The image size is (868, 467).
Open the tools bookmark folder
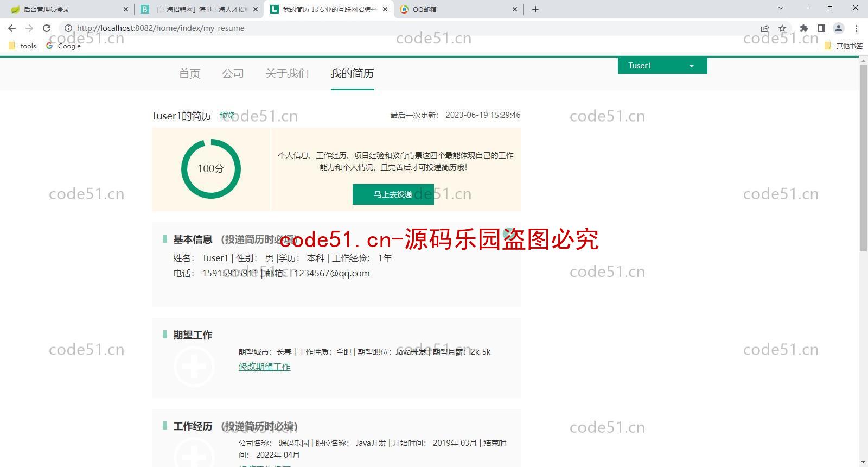click(23, 46)
